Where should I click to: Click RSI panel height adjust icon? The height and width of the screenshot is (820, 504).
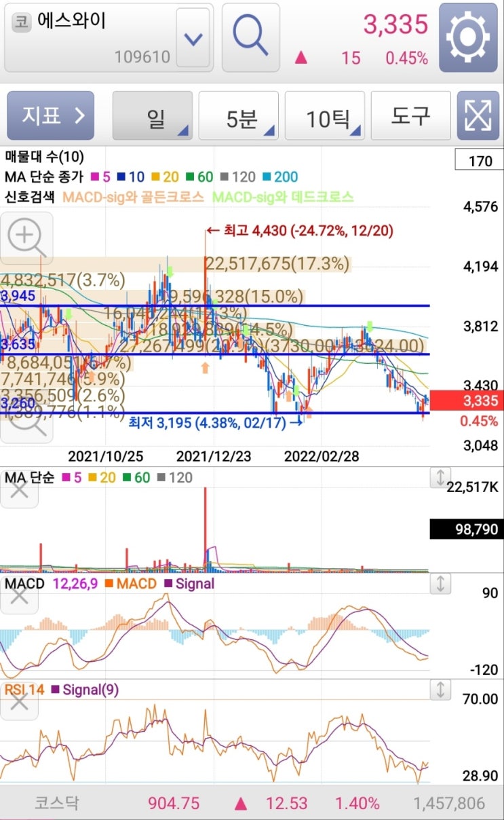click(440, 690)
